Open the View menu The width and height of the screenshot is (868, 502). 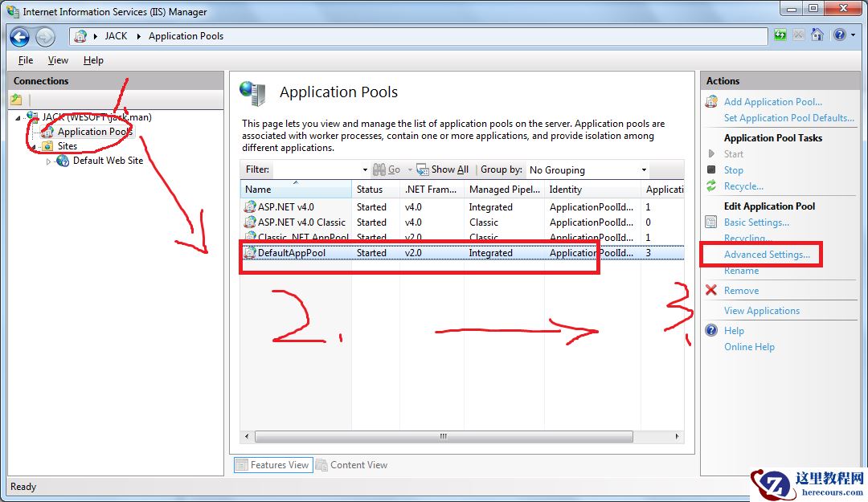pos(58,60)
